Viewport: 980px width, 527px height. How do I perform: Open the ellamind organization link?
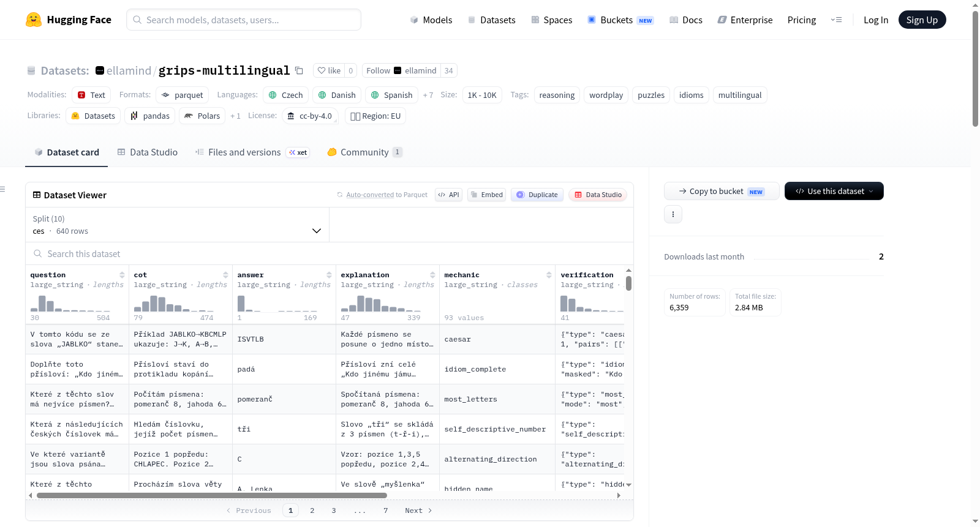[129, 70]
